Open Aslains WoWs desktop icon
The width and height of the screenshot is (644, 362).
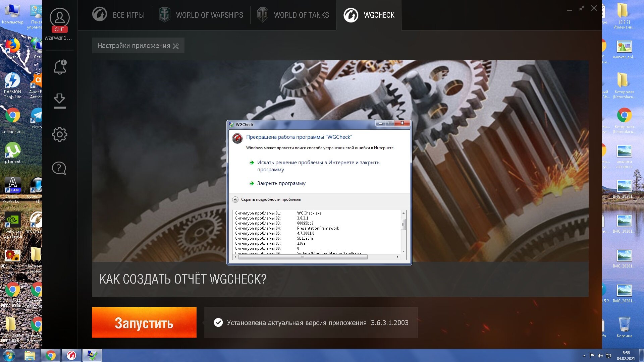point(12,190)
